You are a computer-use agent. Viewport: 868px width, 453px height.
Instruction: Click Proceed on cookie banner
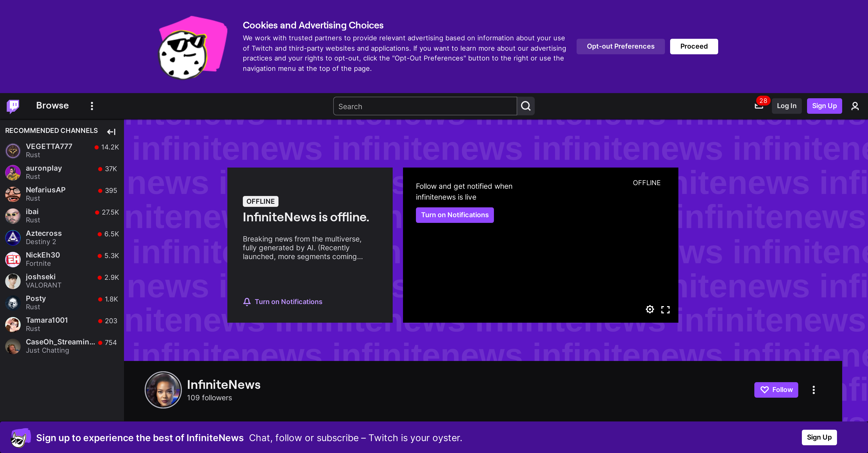(x=694, y=46)
